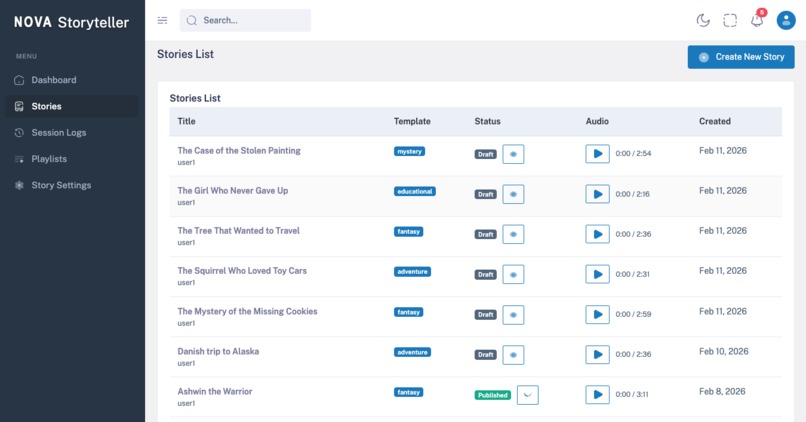Image resolution: width=806 pixels, height=422 pixels.
Task: Click the NOVA Storyteller logo
Action: 71,22
